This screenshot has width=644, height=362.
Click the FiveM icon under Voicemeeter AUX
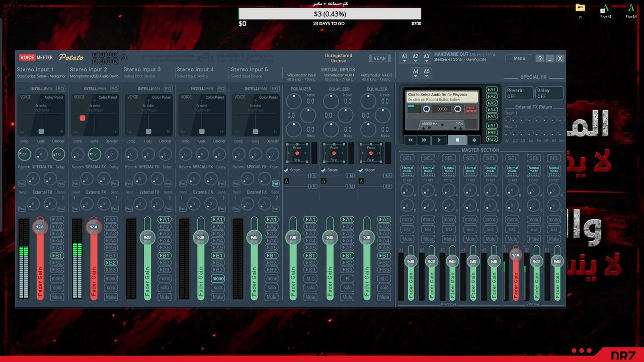[x=324, y=181]
